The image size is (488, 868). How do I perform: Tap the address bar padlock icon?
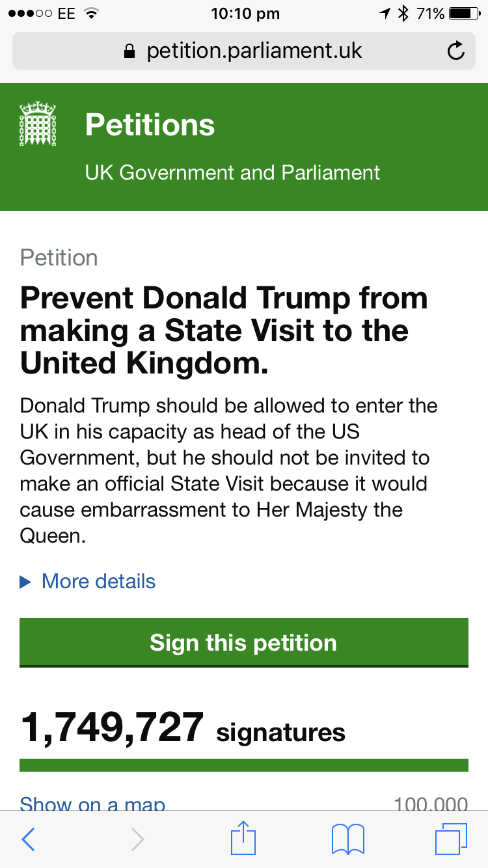[129, 51]
